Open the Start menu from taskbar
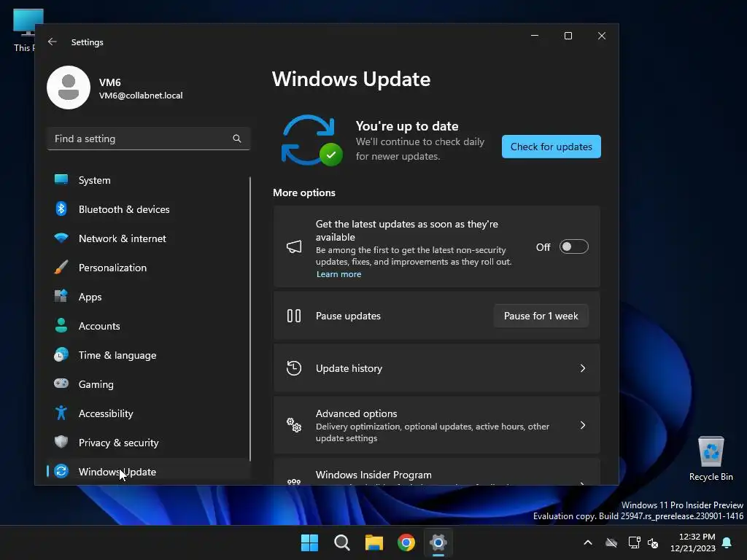This screenshot has height=560, width=747. click(309, 542)
